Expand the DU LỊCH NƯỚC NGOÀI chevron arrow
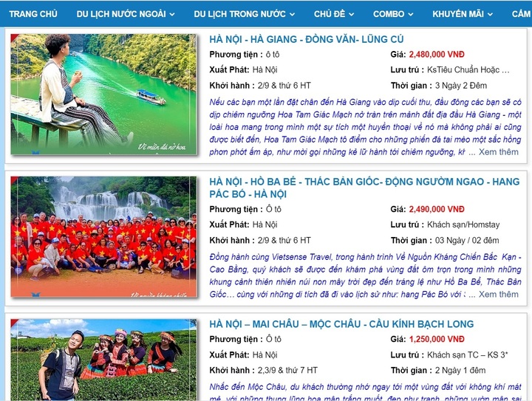 [x=172, y=14]
